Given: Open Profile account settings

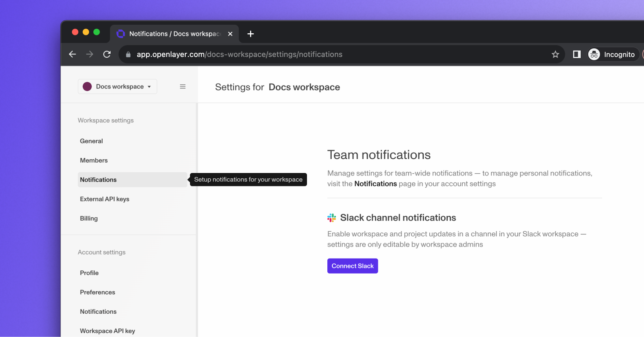Looking at the screenshot, I should pyautogui.click(x=132, y=273).
